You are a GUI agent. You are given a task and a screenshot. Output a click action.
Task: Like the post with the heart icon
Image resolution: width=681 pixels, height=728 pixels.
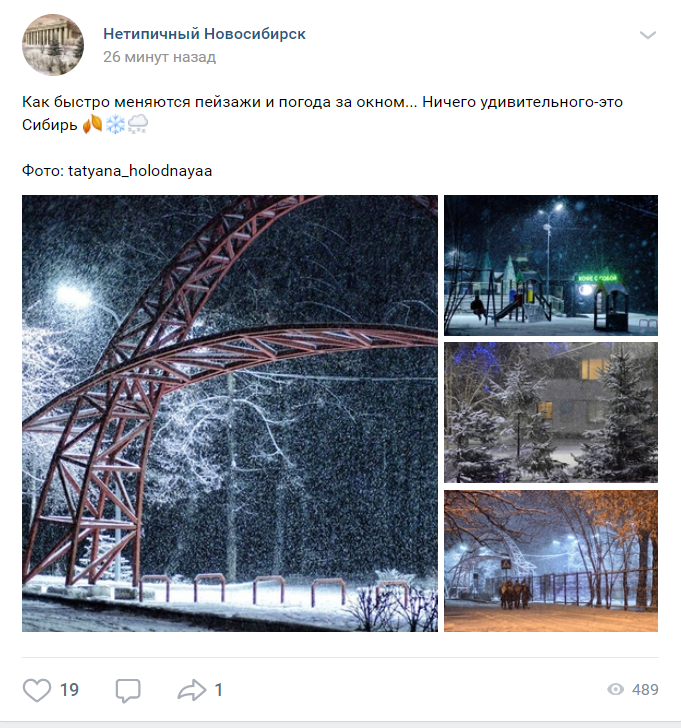[x=37, y=690]
